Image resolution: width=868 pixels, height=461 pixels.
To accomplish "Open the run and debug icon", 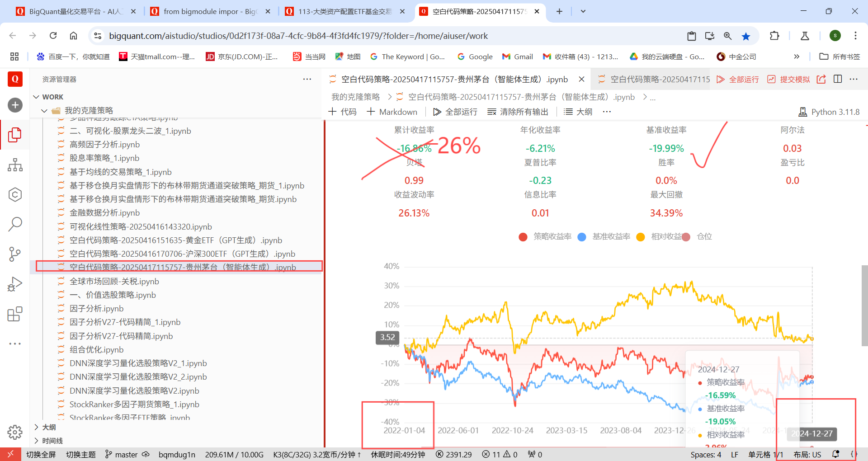I will point(15,284).
